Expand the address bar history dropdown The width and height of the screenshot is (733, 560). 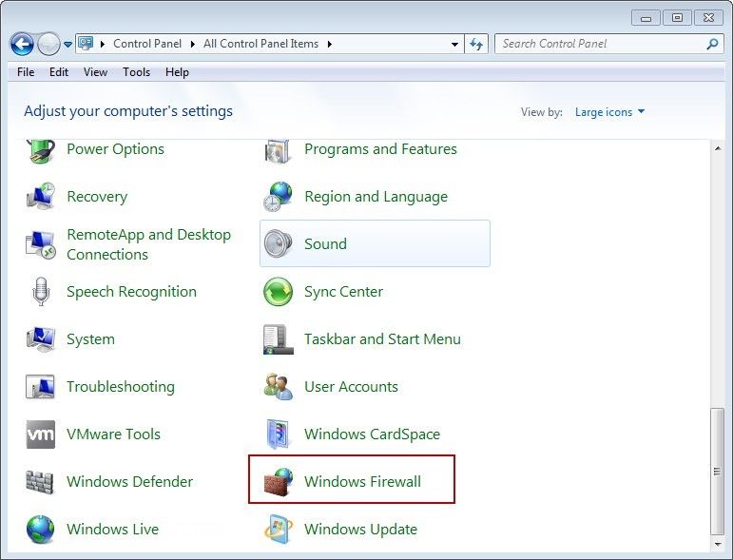[454, 44]
